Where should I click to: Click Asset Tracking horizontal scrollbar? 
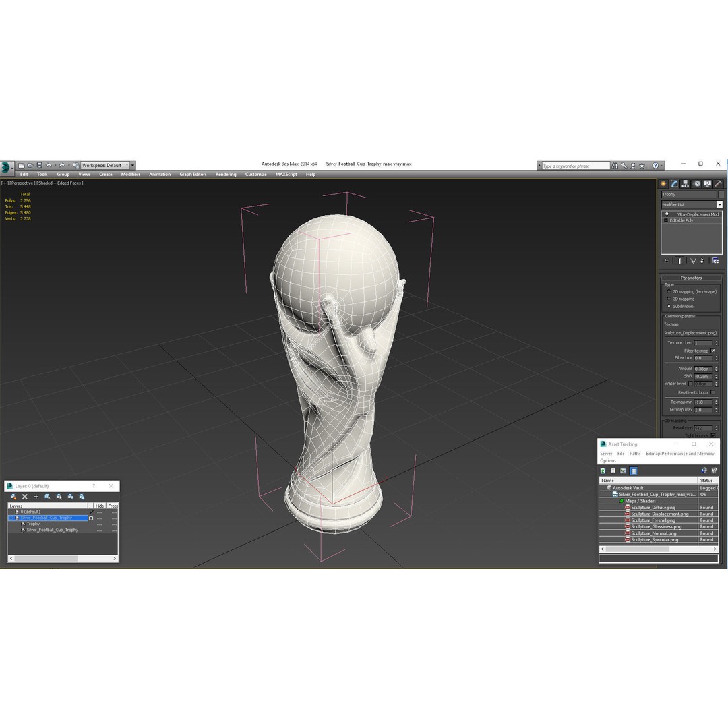click(659, 549)
